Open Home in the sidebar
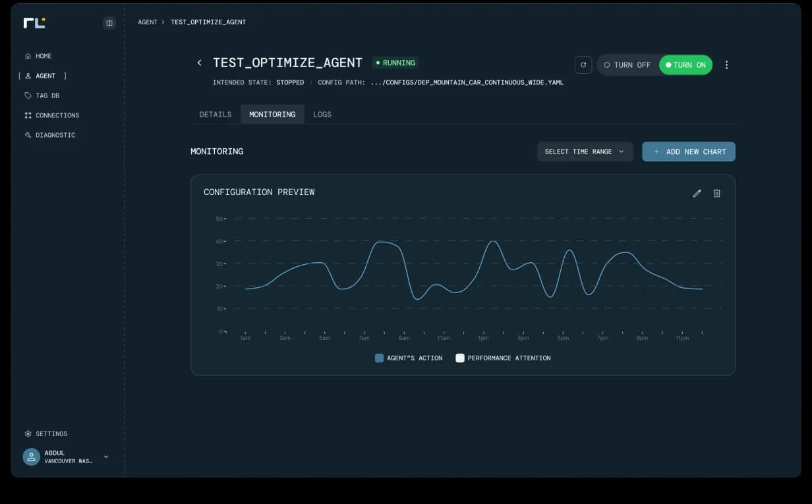 [38, 56]
